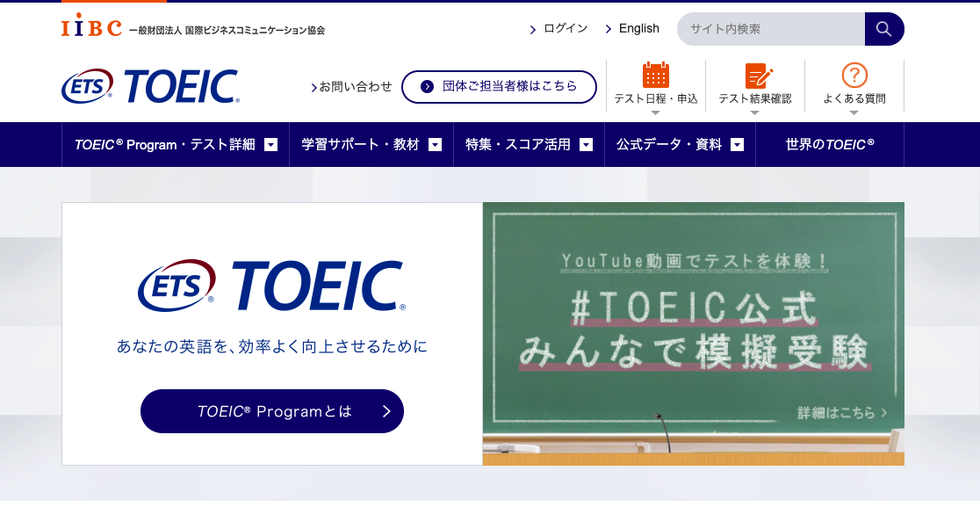Open the test schedule calendar icon
The width and height of the screenshot is (980, 507).
click(x=655, y=76)
